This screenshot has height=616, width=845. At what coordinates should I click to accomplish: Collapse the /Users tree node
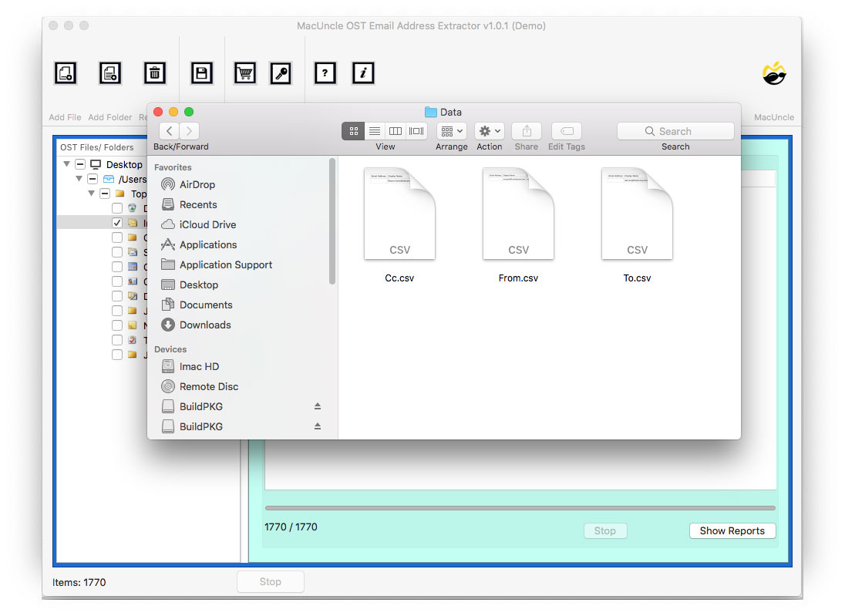click(x=79, y=178)
